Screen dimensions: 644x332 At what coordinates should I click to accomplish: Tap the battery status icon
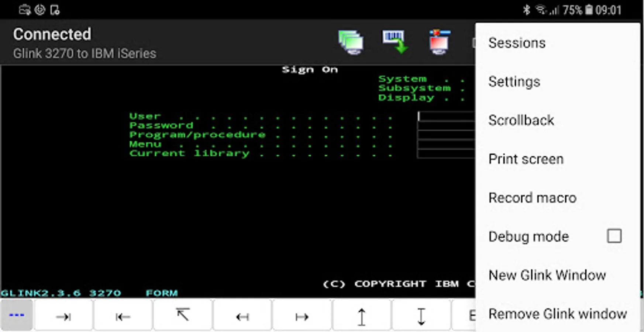(589, 10)
